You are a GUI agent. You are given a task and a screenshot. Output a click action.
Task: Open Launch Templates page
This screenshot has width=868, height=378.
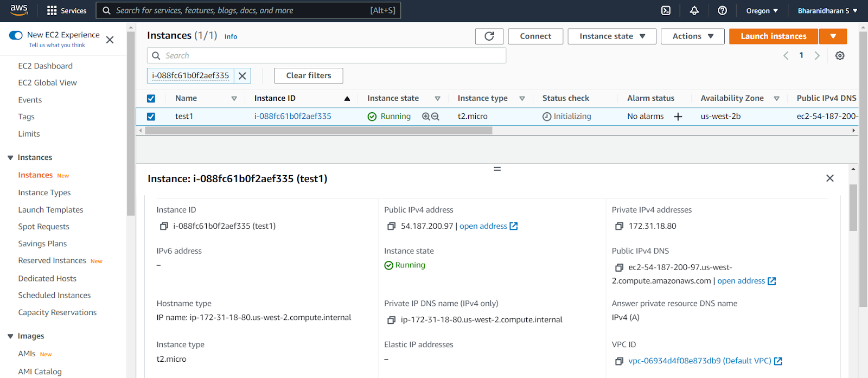tap(50, 209)
